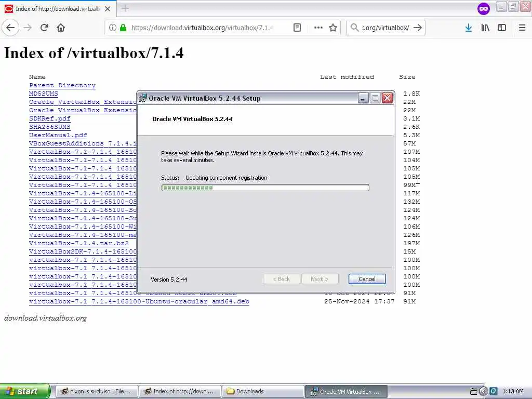This screenshot has height=399, width=532.
Task: Open the SHA256SUMS link
Action: click(x=50, y=127)
